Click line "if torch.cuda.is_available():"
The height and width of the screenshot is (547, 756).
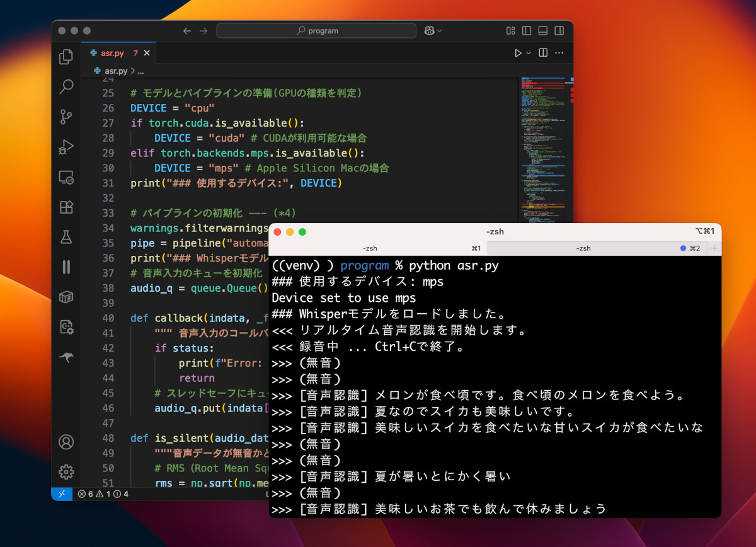pos(217,123)
